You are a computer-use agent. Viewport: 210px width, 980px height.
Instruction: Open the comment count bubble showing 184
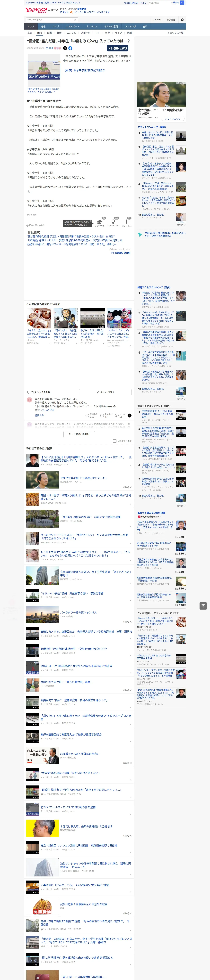click(x=49, y=48)
